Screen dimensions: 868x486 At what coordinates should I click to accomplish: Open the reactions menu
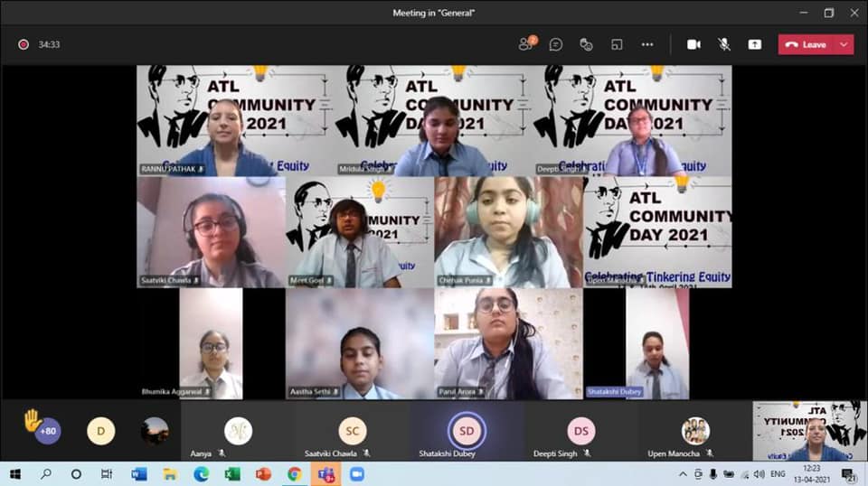(586, 44)
